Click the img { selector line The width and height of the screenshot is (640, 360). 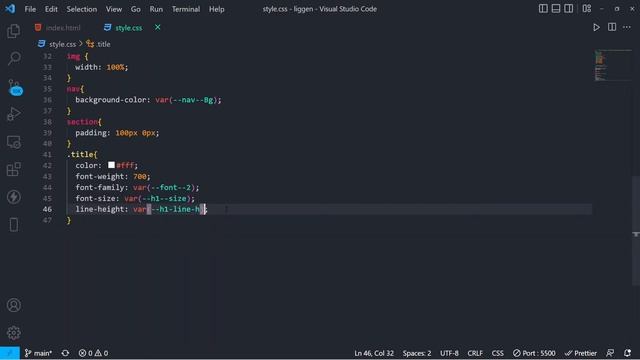pyautogui.click(x=78, y=56)
